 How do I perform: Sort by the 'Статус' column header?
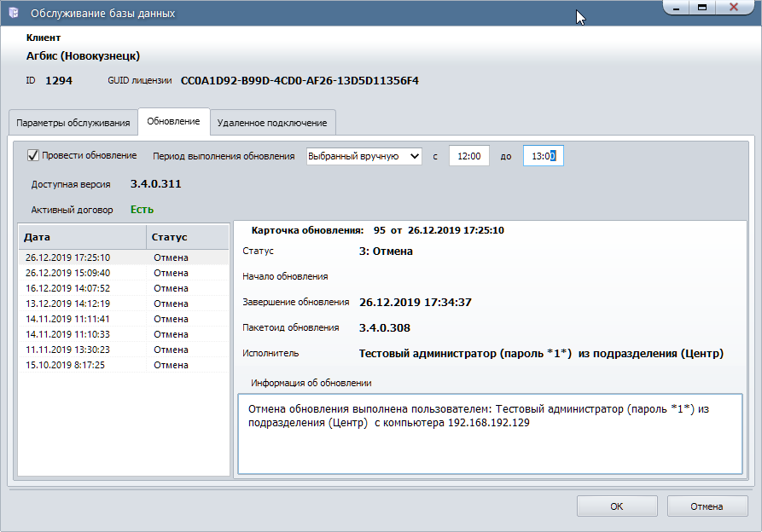click(188, 237)
